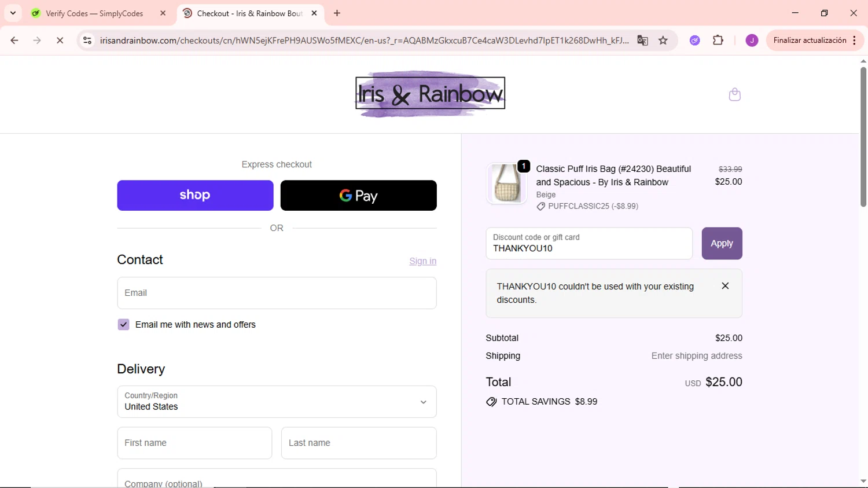Screen dimensions: 868x488
Task: Translate this page icon
Action: (x=642, y=41)
